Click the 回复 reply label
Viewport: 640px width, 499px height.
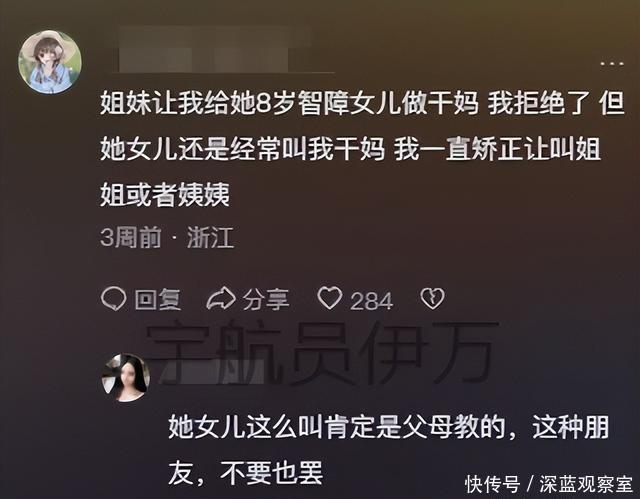click(x=158, y=299)
